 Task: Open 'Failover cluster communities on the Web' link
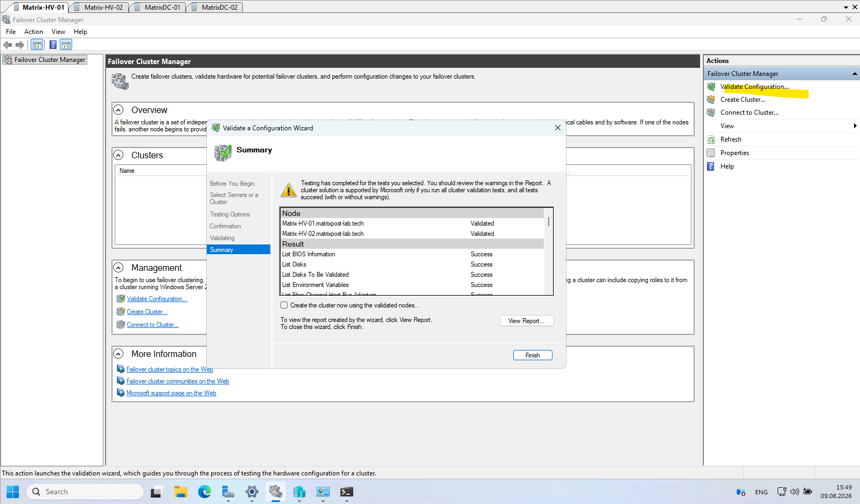click(x=178, y=381)
